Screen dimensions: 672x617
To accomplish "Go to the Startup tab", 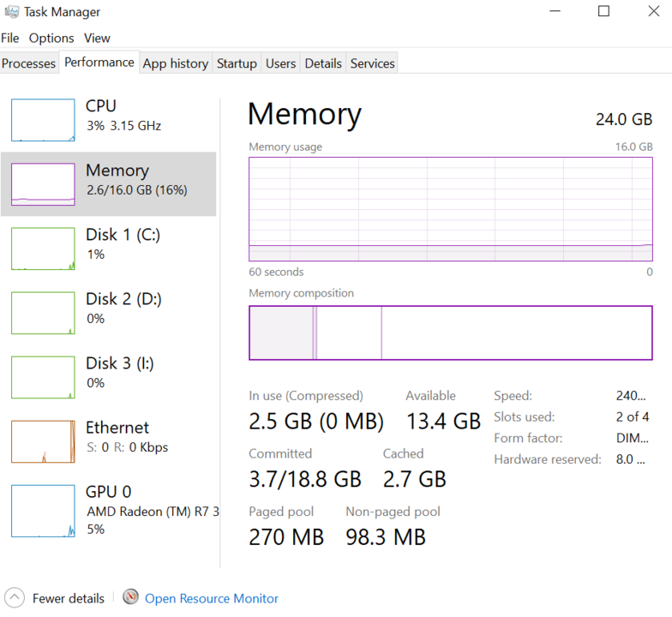I will point(237,63).
